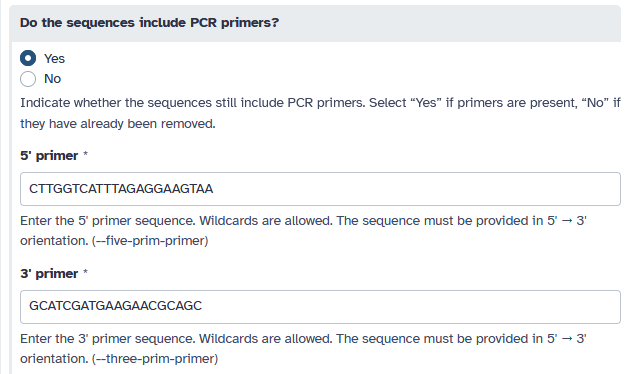628x374 pixels.
Task: Click the (--three-prim-primer) parameter text
Action: pyautogui.click(x=155, y=359)
